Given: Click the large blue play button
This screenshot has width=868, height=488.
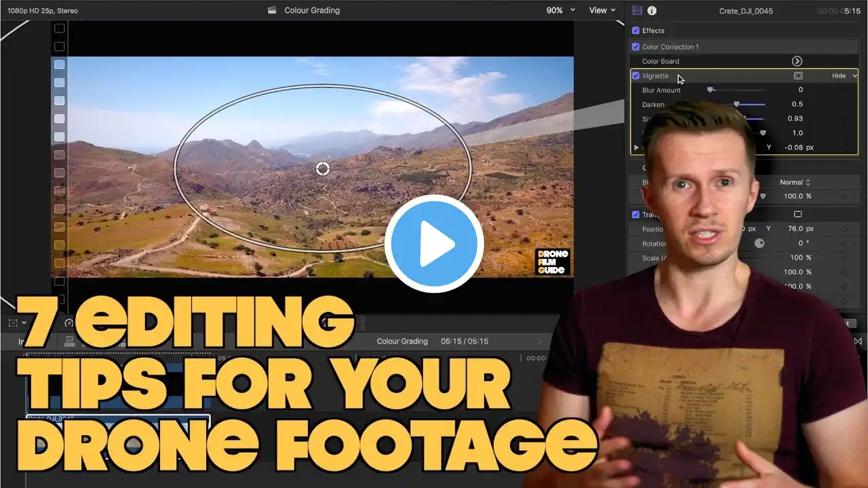Looking at the screenshot, I should pos(434,244).
